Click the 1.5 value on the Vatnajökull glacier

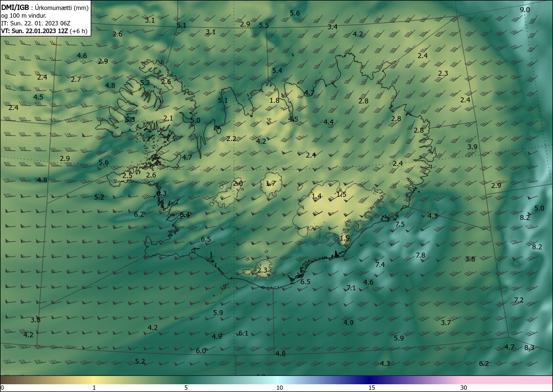coord(341,194)
